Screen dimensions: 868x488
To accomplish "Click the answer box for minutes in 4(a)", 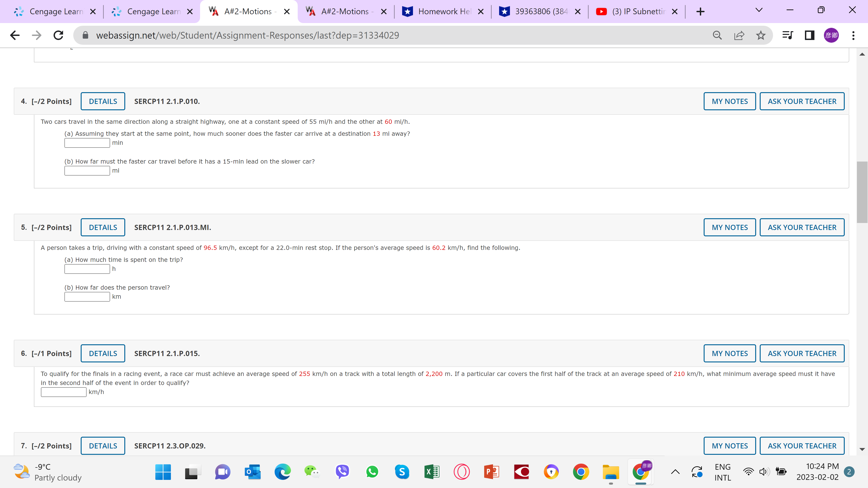I will point(87,143).
